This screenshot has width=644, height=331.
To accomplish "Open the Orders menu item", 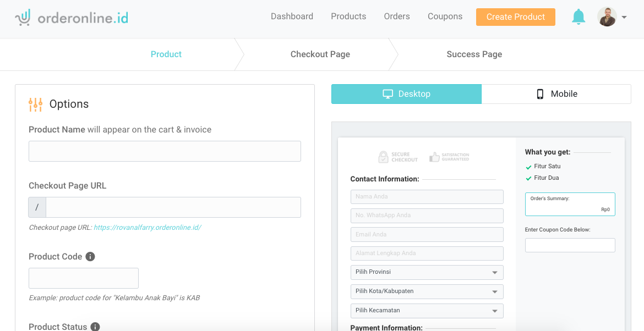I will 397,16.
